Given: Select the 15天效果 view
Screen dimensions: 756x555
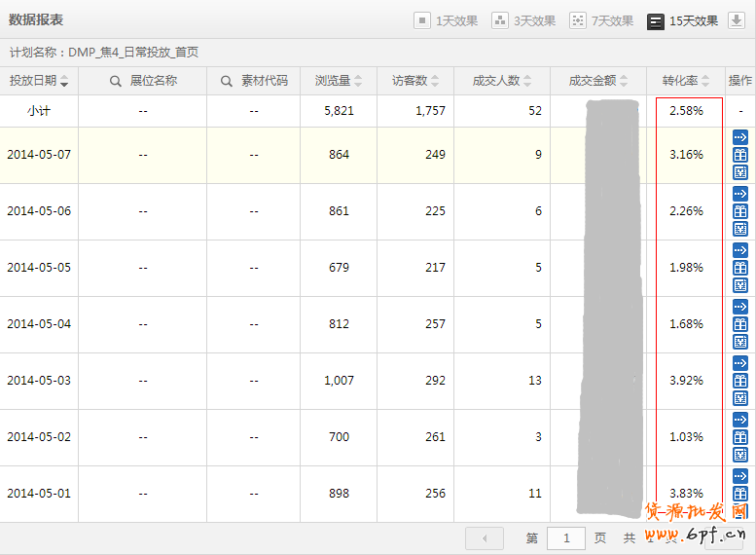Looking at the screenshot, I should tap(682, 20).
